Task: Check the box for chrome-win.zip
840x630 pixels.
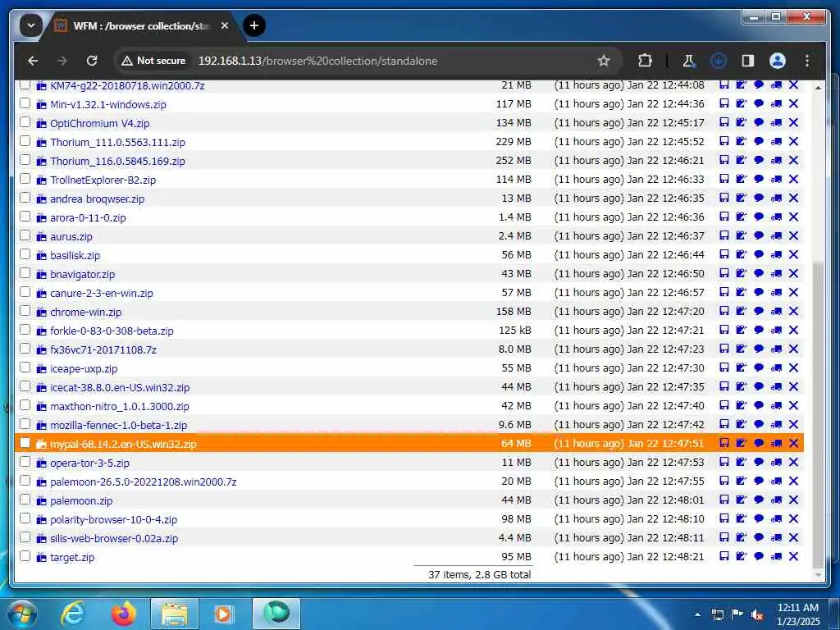Action: tap(25, 311)
